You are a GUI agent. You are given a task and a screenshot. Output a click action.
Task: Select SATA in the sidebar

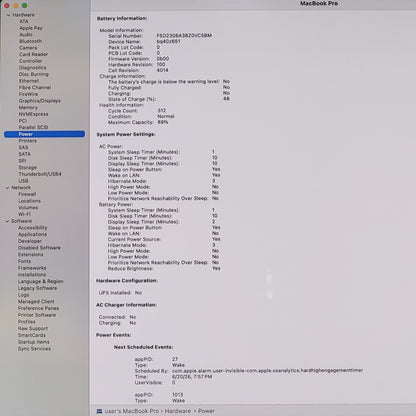click(x=25, y=154)
